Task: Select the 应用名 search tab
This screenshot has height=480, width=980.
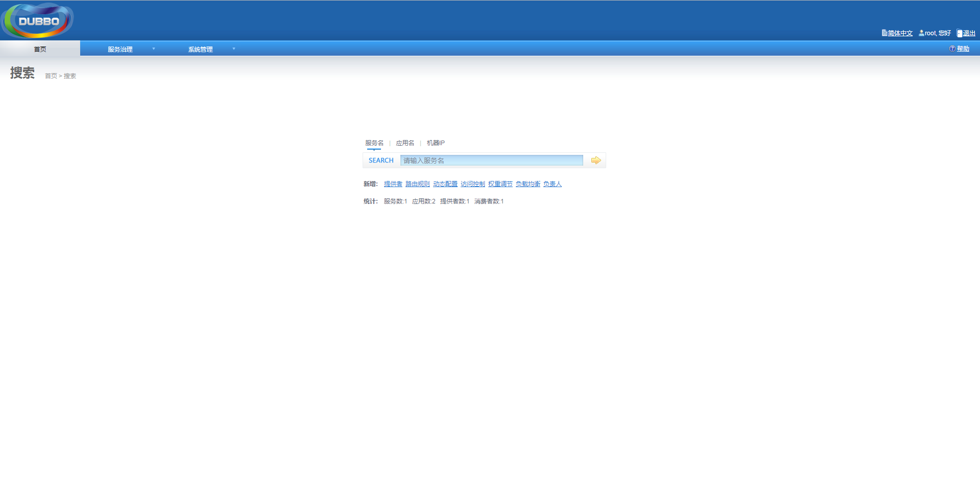Action: click(x=405, y=143)
